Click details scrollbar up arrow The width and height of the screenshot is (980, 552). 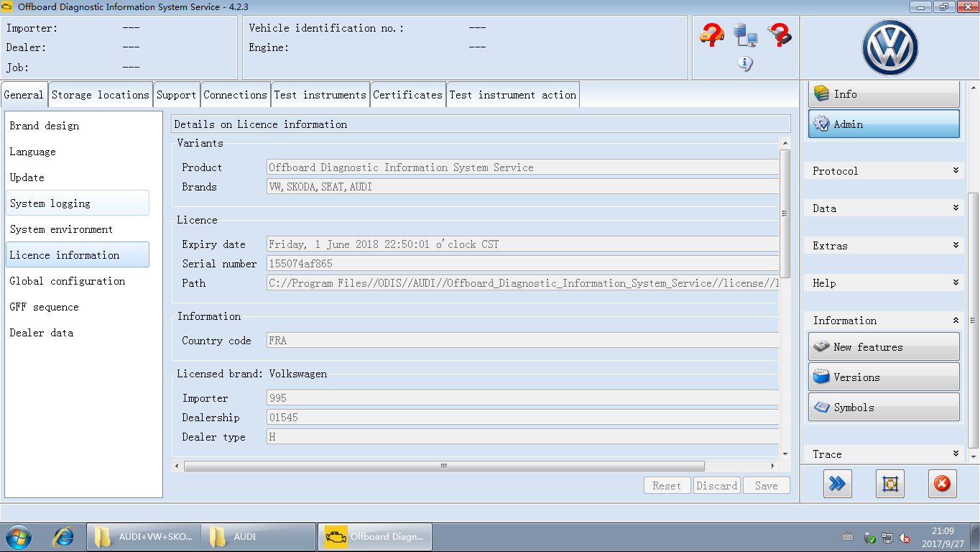pyautogui.click(x=785, y=142)
